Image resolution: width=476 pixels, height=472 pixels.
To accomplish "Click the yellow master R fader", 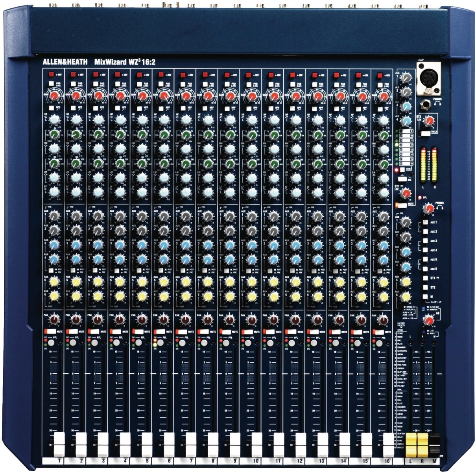I will point(422,444).
